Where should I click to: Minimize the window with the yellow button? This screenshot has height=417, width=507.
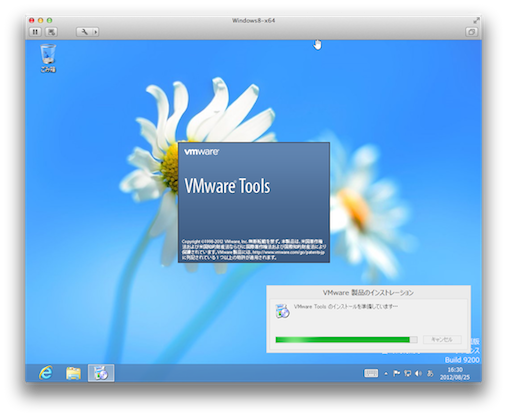(40, 20)
